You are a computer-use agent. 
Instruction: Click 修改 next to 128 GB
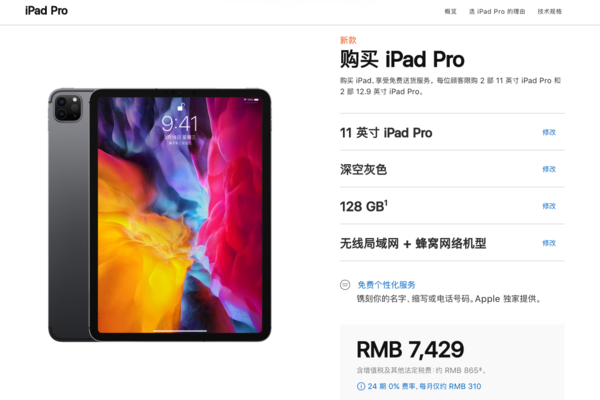549,206
